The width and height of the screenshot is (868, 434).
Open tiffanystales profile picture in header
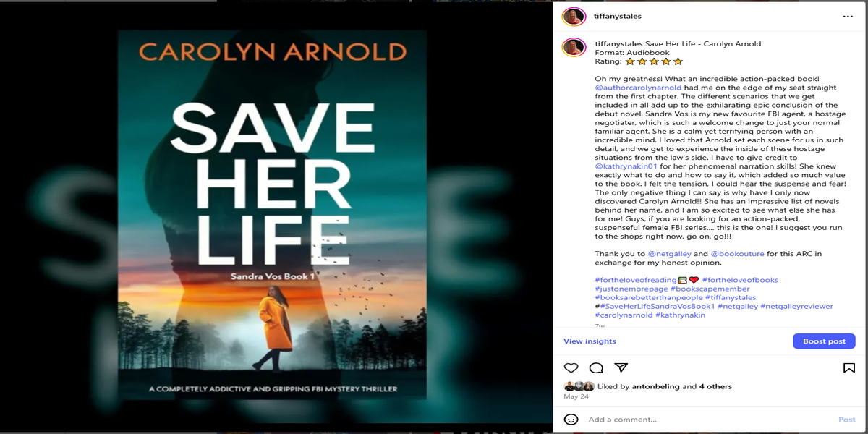click(x=574, y=16)
